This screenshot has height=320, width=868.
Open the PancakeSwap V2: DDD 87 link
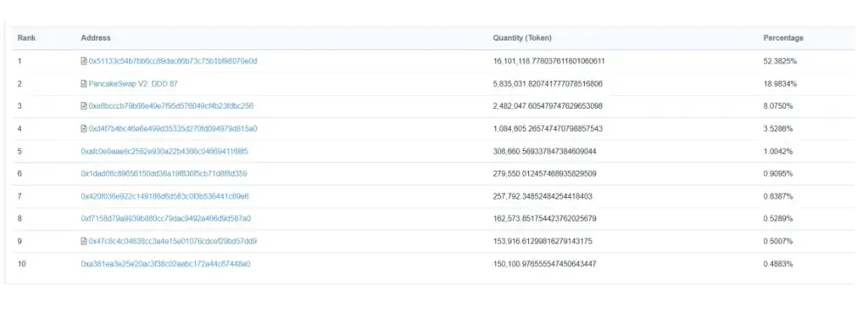(133, 84)
